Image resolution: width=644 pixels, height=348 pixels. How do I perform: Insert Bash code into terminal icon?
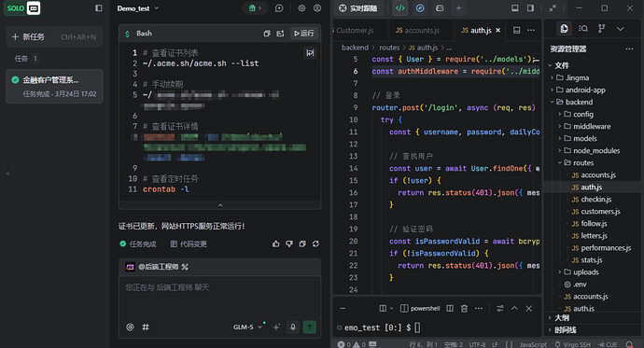[281, 34]
